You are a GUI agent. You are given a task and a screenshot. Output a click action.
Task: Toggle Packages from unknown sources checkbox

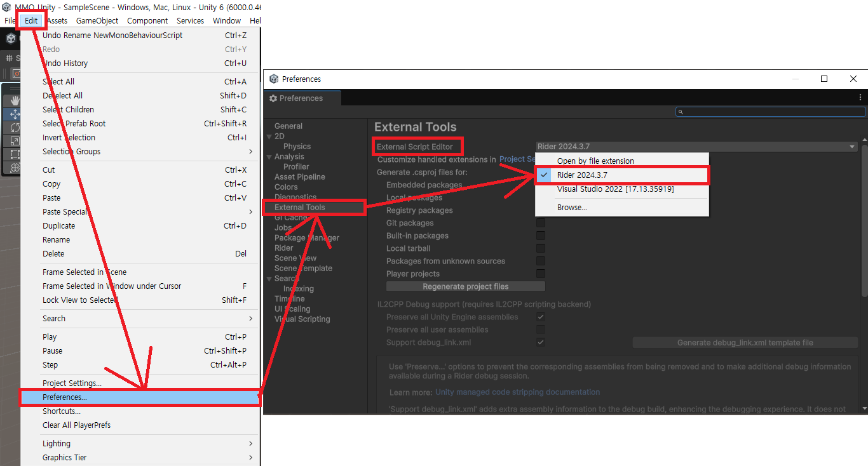point(541,261)
